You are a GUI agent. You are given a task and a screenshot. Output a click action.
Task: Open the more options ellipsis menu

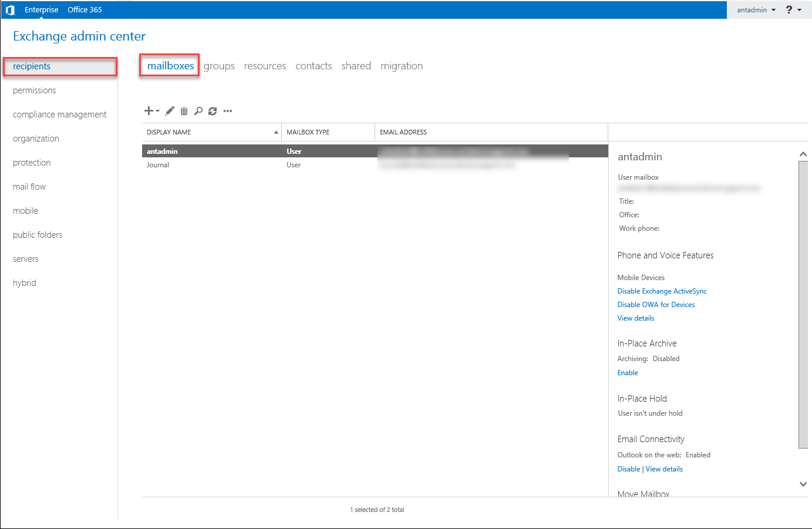pos(228,111)
